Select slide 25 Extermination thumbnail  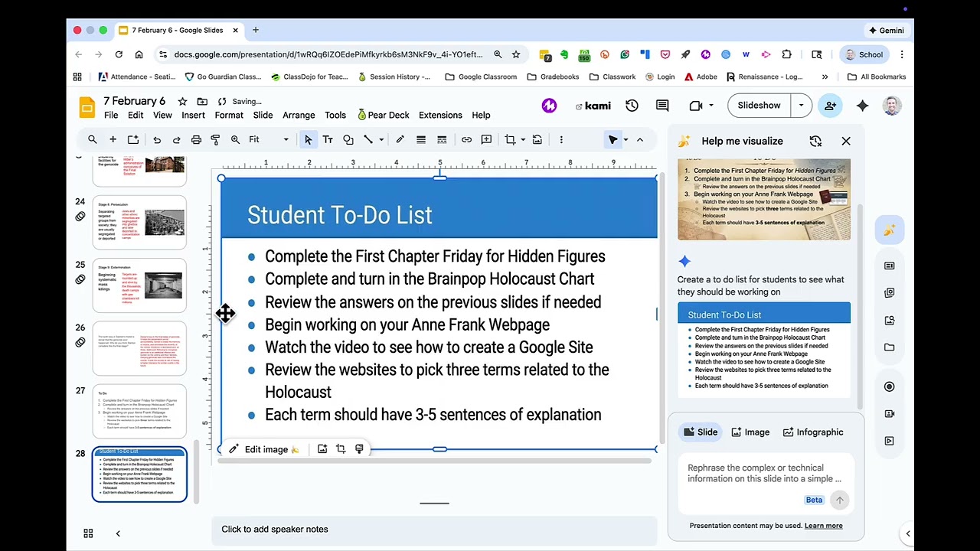pos(139,285)
